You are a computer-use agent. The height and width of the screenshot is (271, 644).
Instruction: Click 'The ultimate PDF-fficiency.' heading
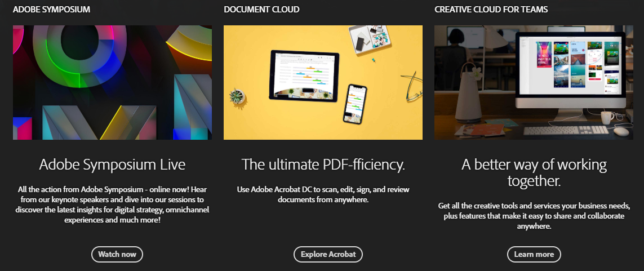[x=323, y=165]
